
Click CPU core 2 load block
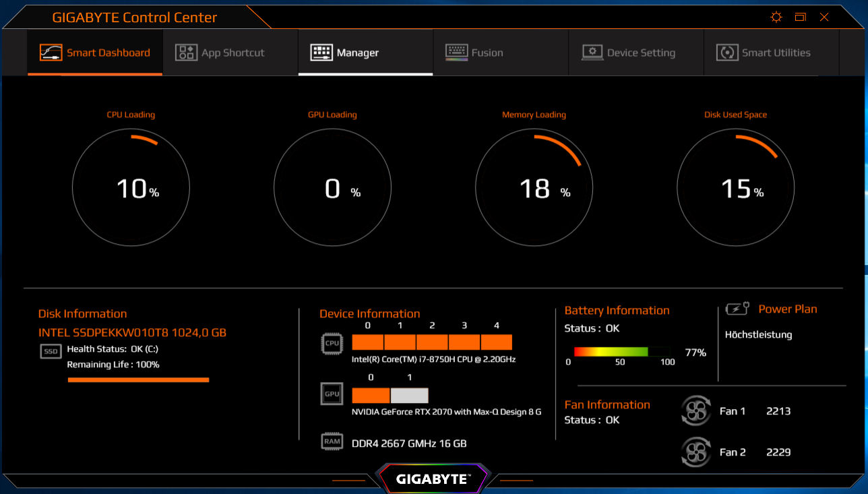click(x=432, y=342)
